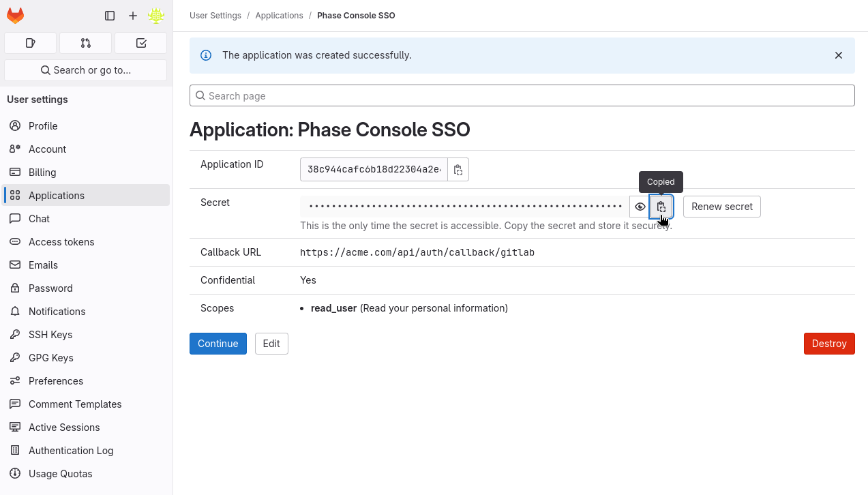Viewport: 868px width, 495px height.
Task: Open the Preferences page
Action: click(86, 381)
